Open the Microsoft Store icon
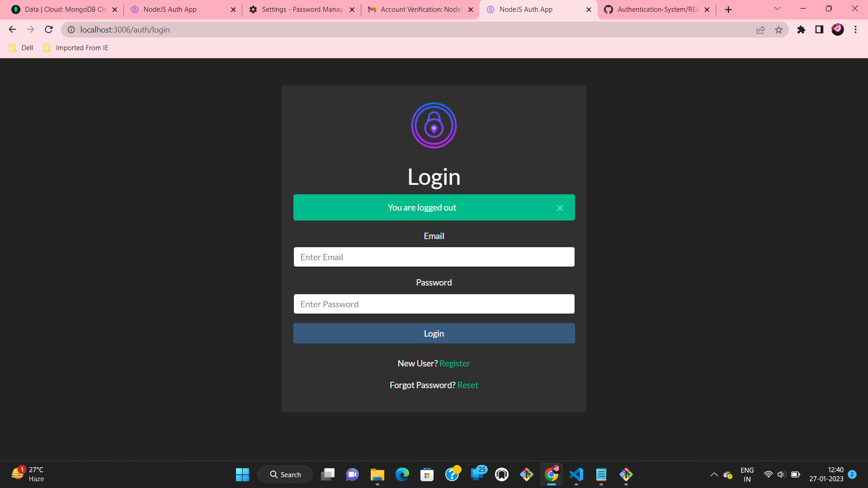This screenshot has width=868, height=488. click(427, 474)
